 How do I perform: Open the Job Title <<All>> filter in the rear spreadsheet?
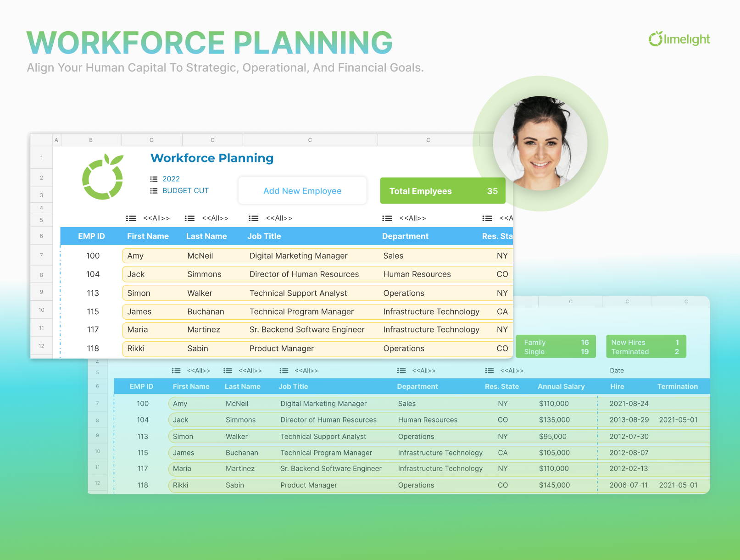(306, 371)
